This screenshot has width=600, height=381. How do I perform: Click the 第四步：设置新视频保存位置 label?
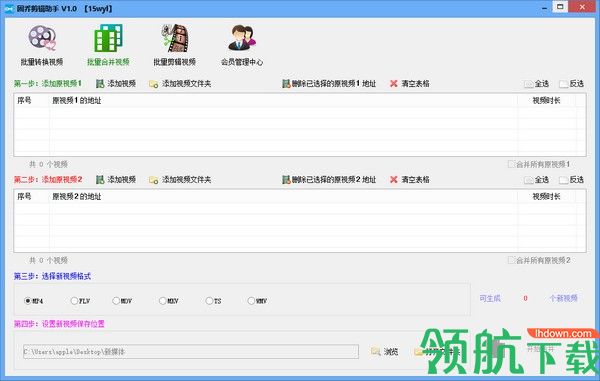[59, 324]
